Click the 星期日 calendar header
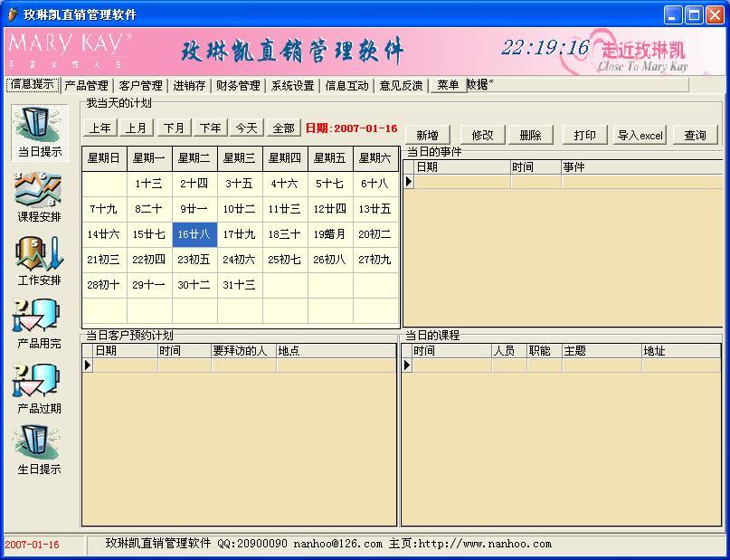730x560 pixels. (x=104, y=158)
